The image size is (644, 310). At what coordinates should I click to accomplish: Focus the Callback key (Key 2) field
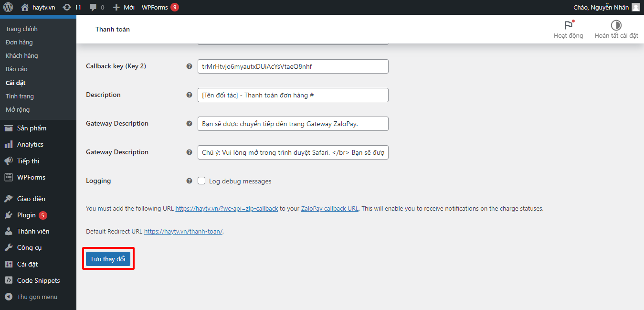point(293,66)
